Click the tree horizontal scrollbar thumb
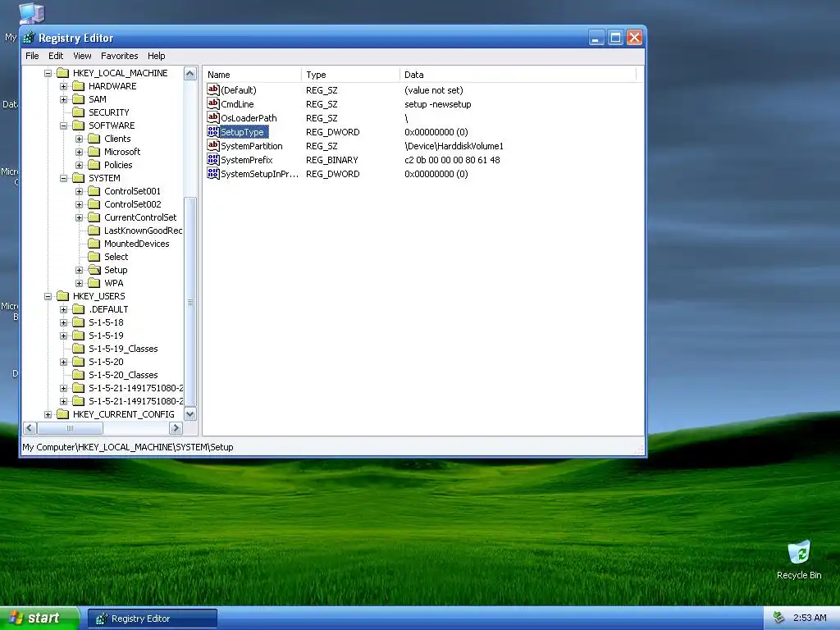 click(71, 428)
